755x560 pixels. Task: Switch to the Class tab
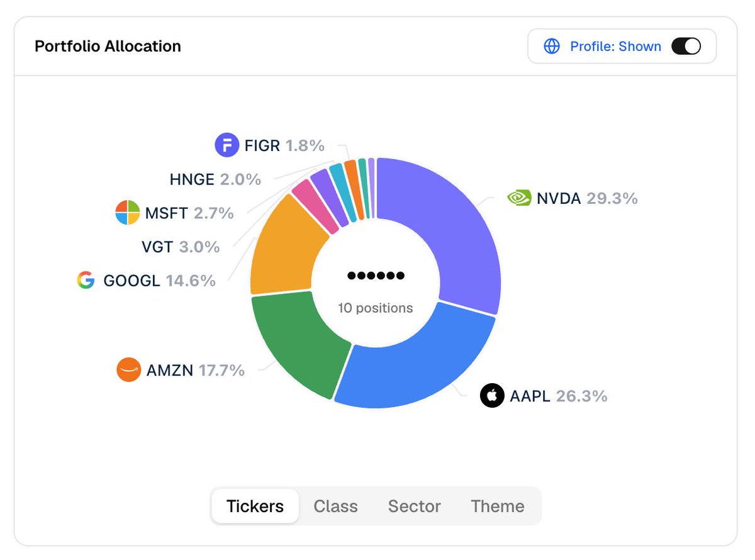(335, 506)
